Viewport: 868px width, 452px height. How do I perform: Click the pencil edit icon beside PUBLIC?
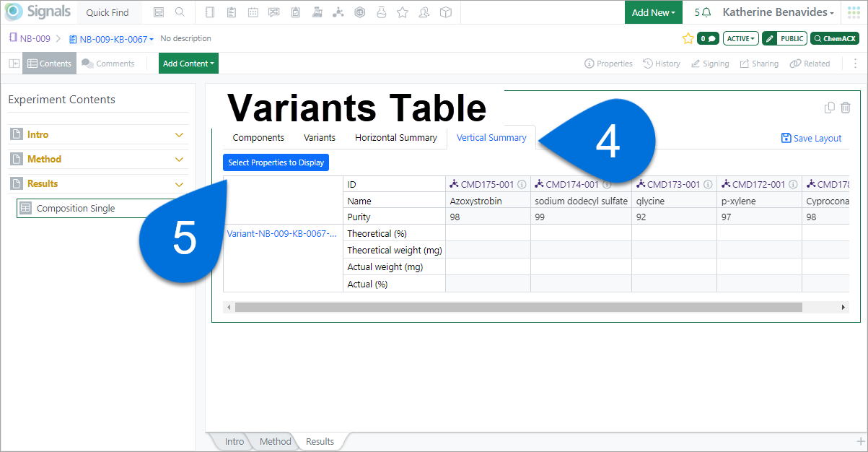(769, 38)
